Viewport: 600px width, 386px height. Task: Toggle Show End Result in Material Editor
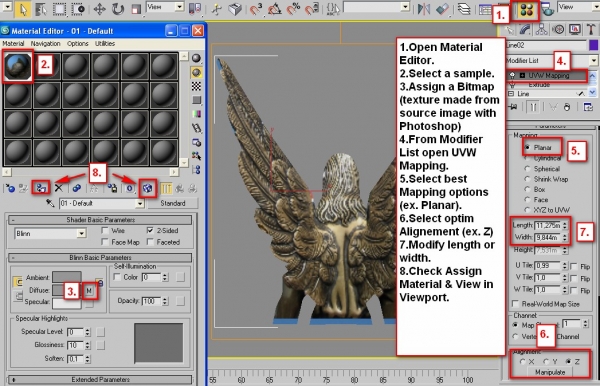pyautogui.click(x=166, y=188)
